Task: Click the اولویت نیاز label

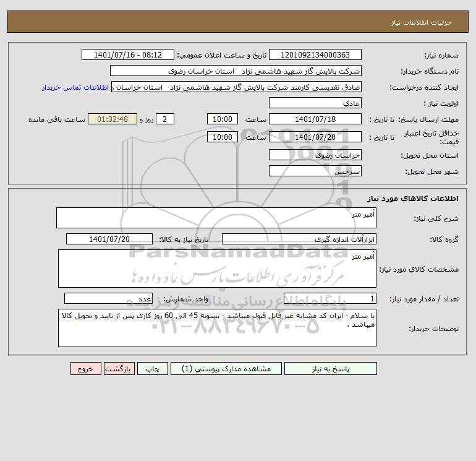Action: (441, 103)
